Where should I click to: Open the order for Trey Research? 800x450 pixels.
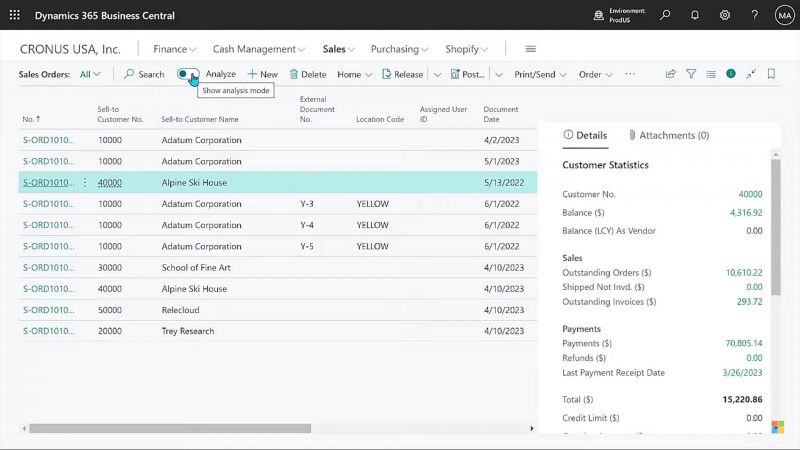[x=48, y=331]
